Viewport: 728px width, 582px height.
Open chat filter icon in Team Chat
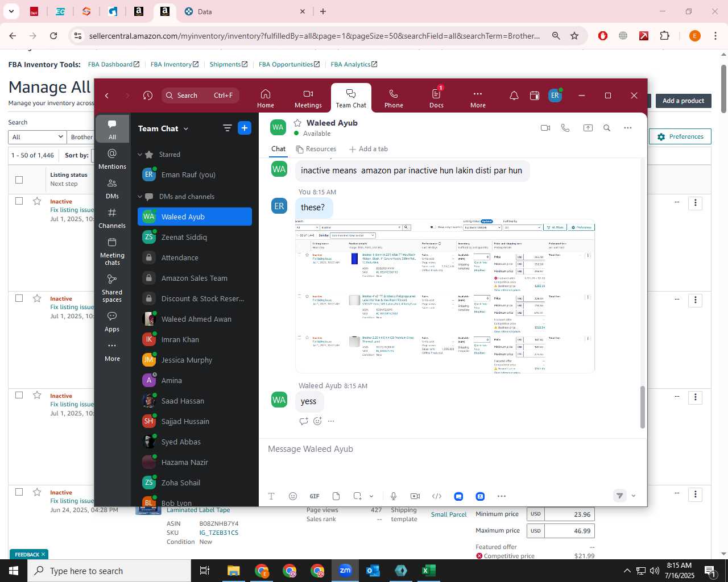[x=227, y=128]
